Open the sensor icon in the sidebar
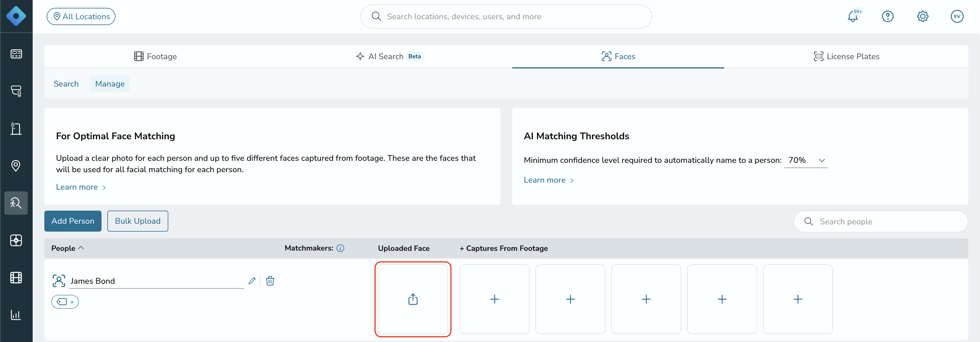 click(x=16, y=240)
